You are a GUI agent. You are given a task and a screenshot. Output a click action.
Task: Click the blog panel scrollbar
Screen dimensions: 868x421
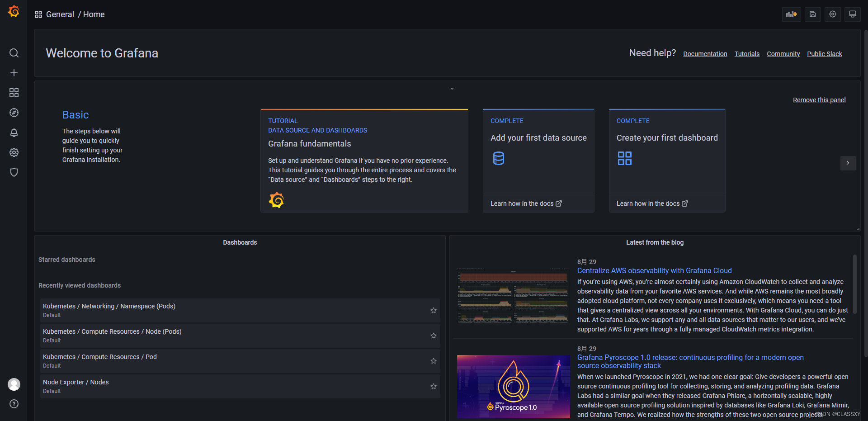click(854, 285)
